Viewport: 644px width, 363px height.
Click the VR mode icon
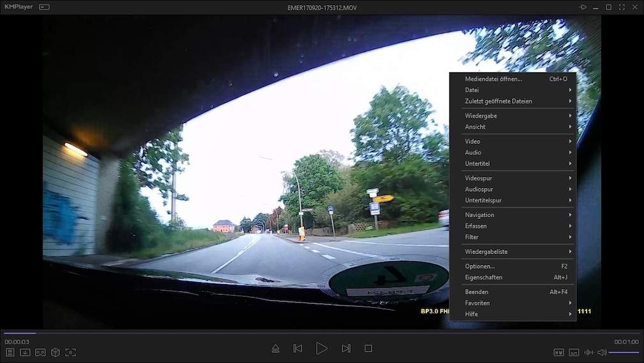tap(40, 352)
